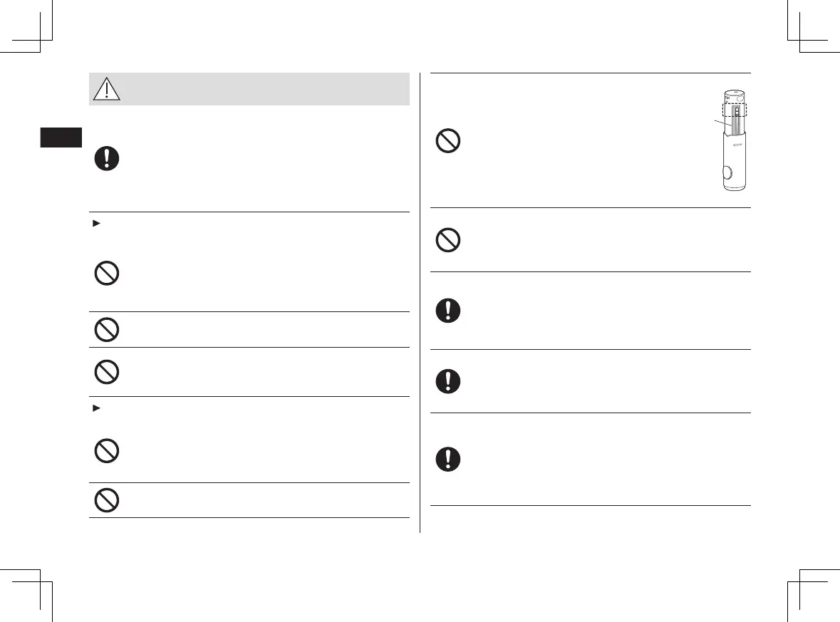
Task: Click the prohibition icon directly below second arrow bullet
Action: point(107,452)
